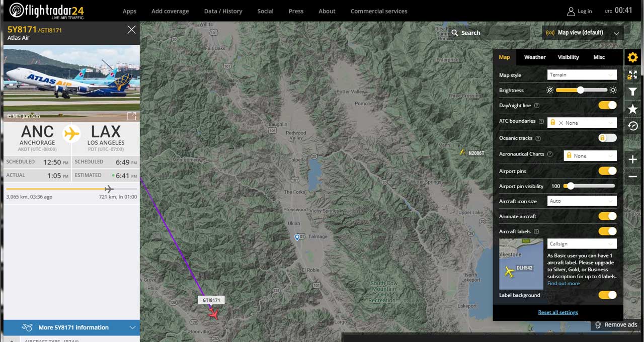Switch to the Weather tab
Image resolution: width=644 pixels, height=342 pixels.
coord(534,57)
